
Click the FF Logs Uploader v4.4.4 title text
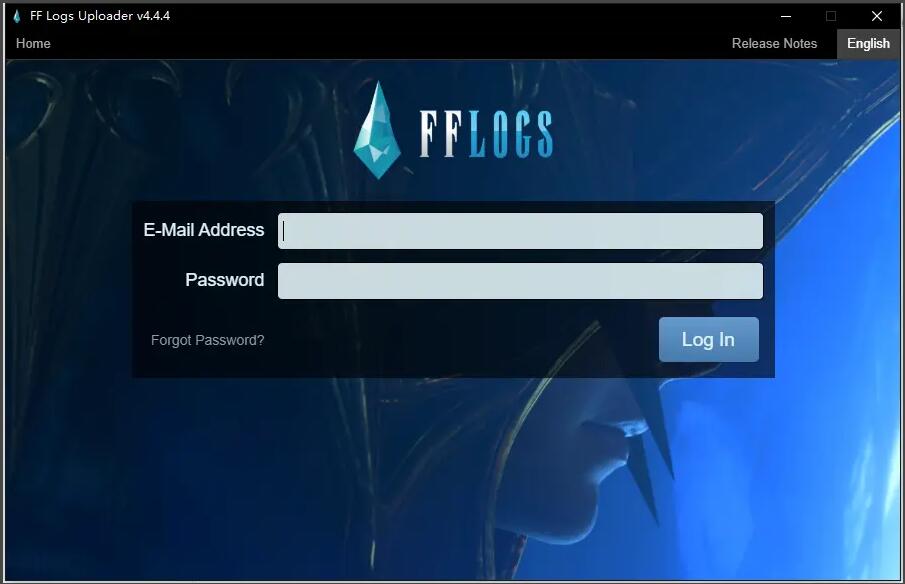(x=100, y=16)
